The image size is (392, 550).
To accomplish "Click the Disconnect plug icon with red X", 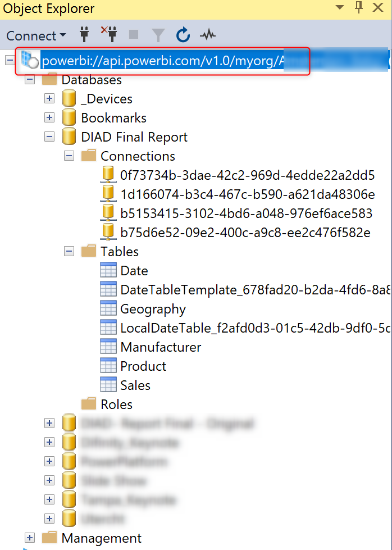I will [109, 35].
